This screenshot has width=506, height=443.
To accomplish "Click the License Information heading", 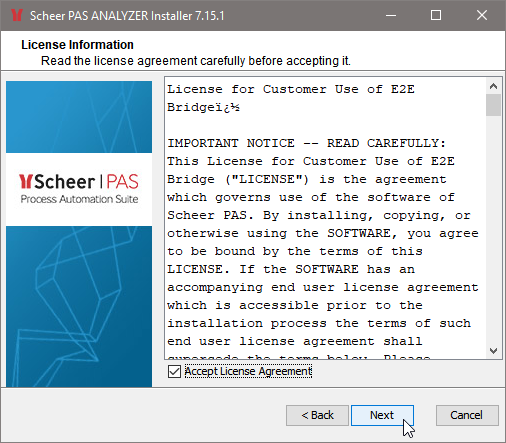I will tap(77, 45).
